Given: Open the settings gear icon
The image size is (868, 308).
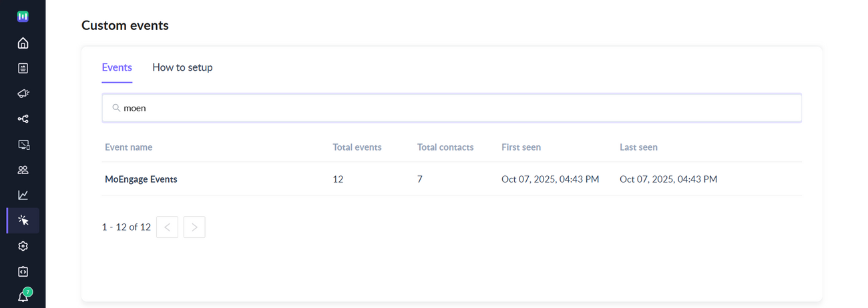Looking at the screenshot, I should click(x=23, y=246).
